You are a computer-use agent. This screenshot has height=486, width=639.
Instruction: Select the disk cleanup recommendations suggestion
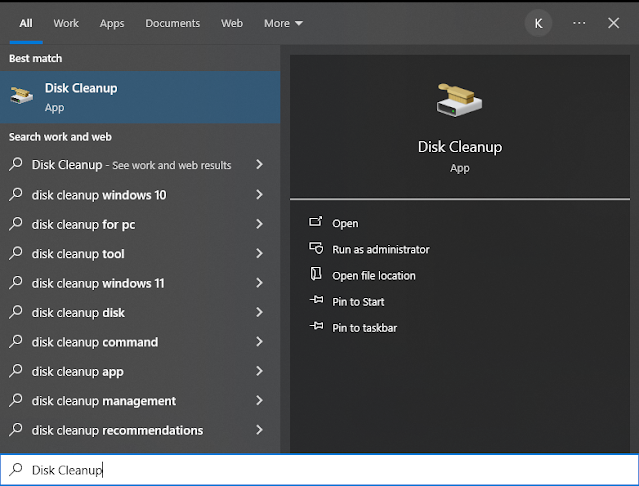click(x=117, y=430)
